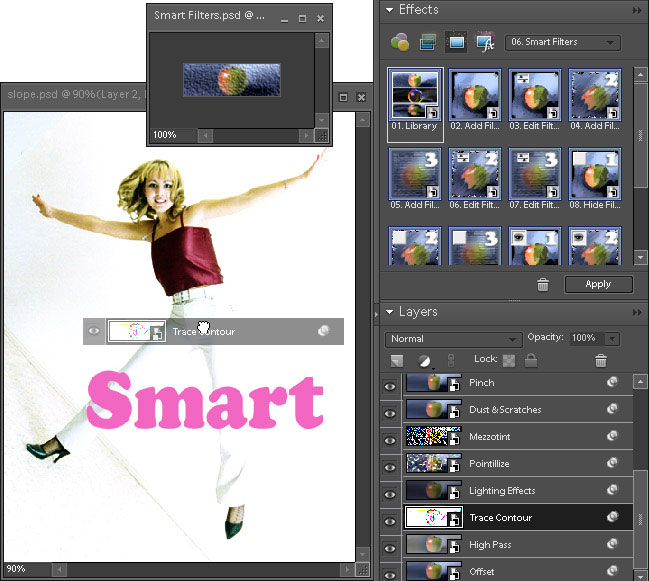This screenshot has height=581, width=649.
Task: Select the Trace Contour layer name
Action: 500,518
